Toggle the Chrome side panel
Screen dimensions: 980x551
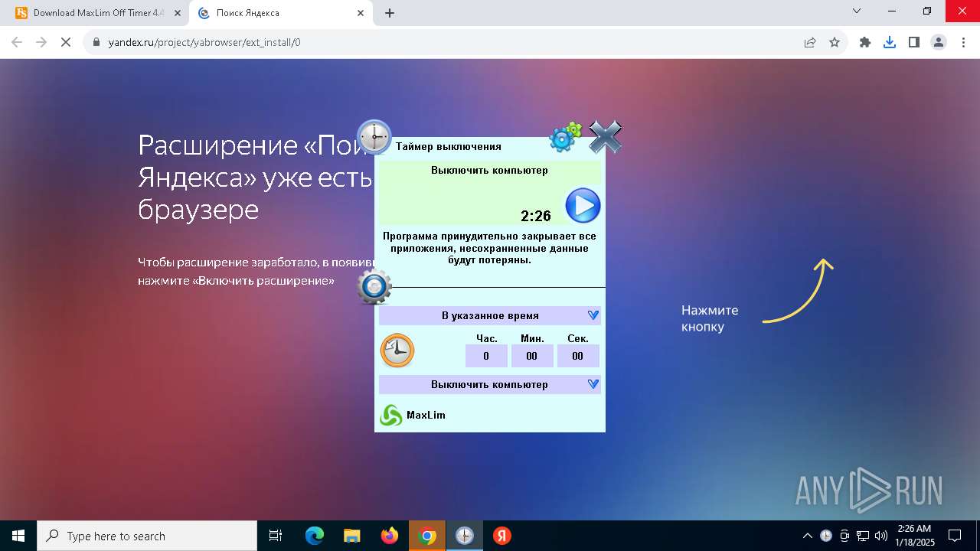click(914, 42)
